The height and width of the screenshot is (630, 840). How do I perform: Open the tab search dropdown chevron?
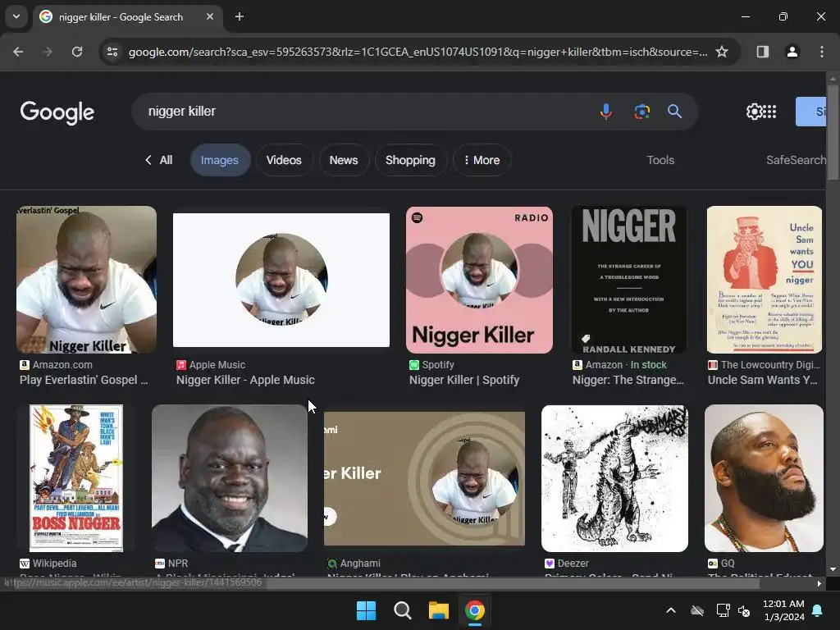(x=16, y=16)
